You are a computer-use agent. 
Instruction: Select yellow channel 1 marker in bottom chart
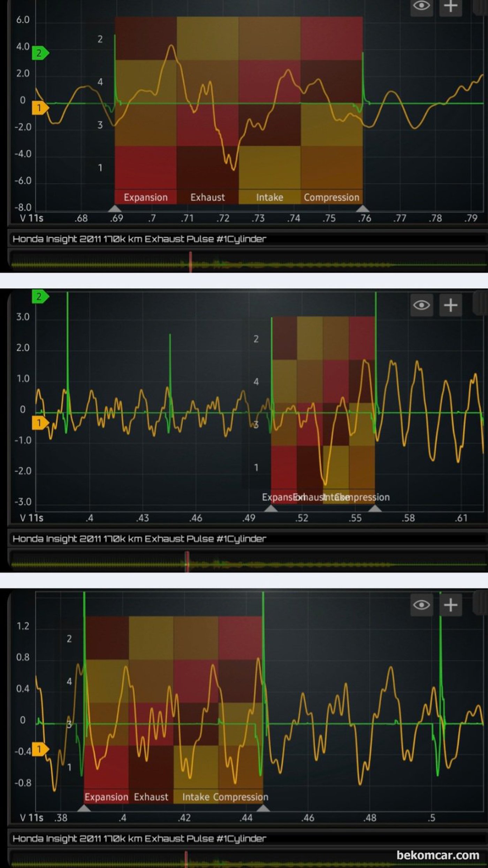40,750
